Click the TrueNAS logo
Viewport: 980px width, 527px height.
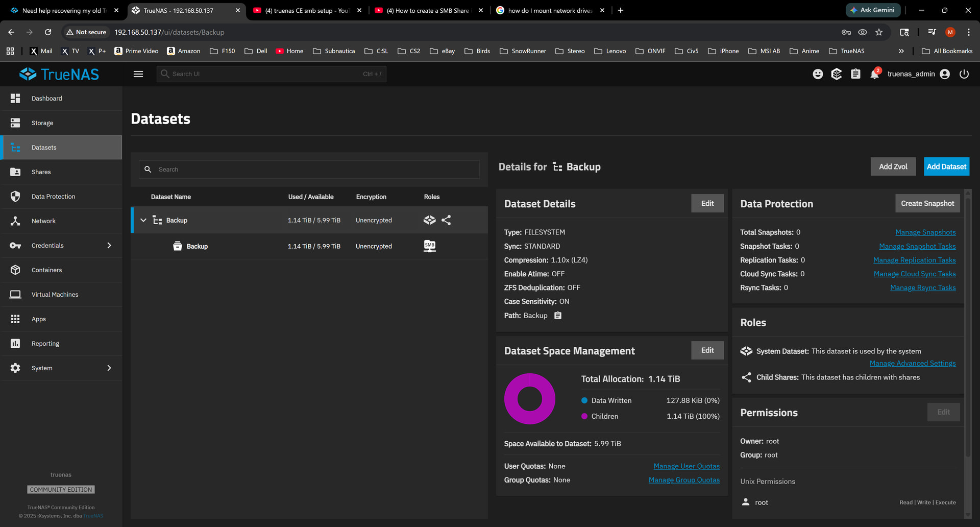(59, 74)
